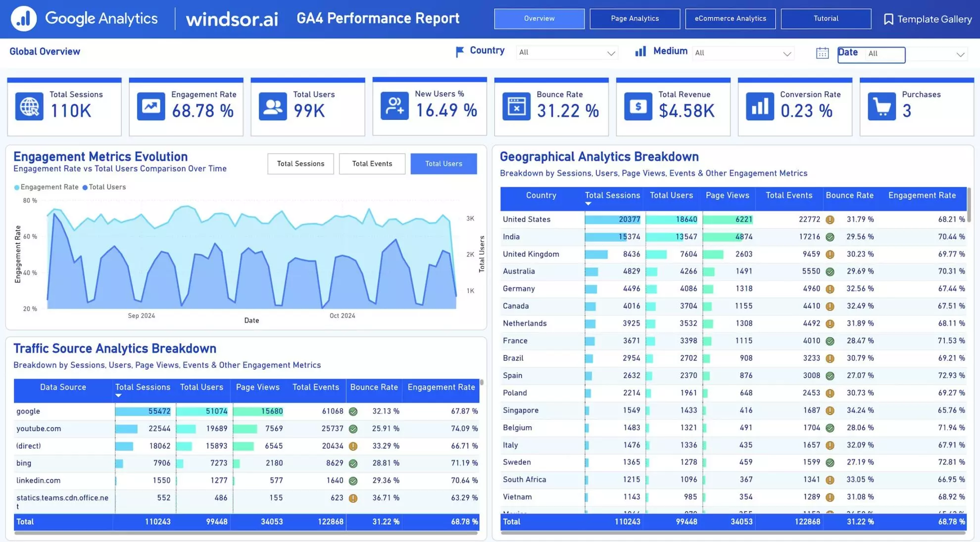Select the bing data source row

point(246,463)
